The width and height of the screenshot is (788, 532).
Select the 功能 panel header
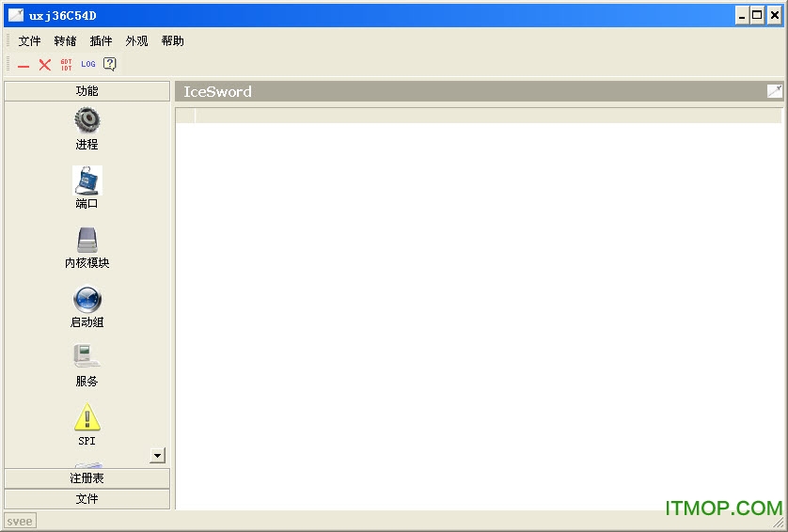(x=87, y=91)
